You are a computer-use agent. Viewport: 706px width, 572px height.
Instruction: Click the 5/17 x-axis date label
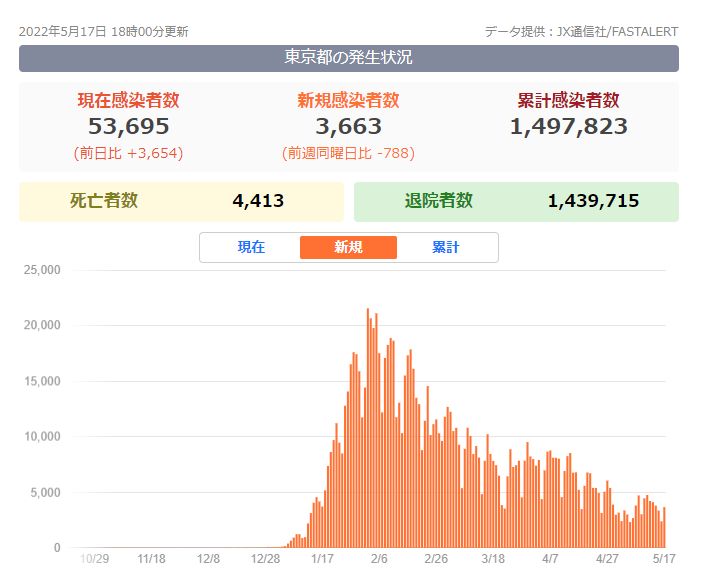click(x=664, y=559)
